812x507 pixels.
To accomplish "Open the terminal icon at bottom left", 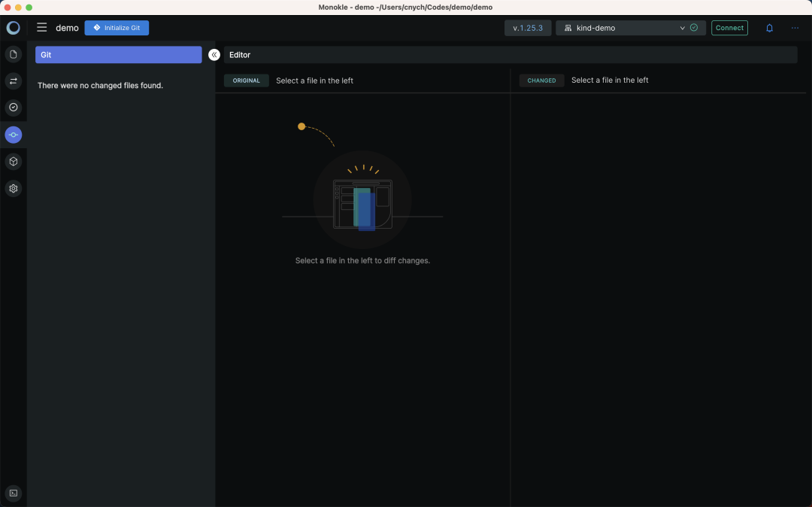I will (x=14, y=493).
